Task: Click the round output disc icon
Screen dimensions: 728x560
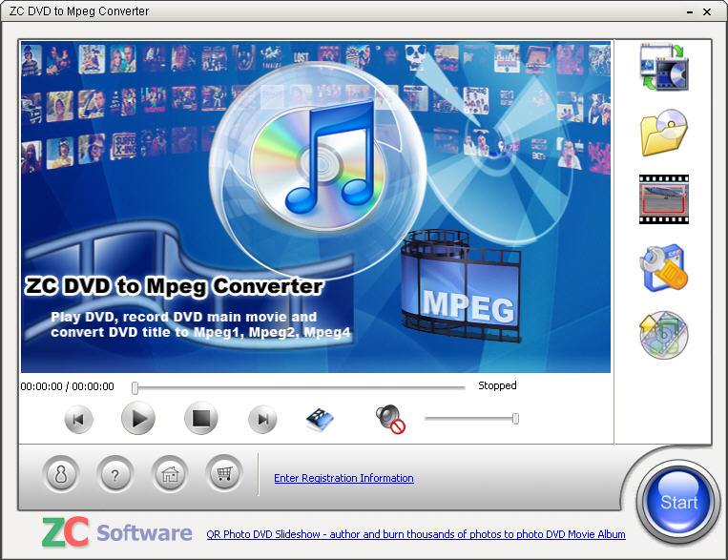Action: tap(663, 335)
